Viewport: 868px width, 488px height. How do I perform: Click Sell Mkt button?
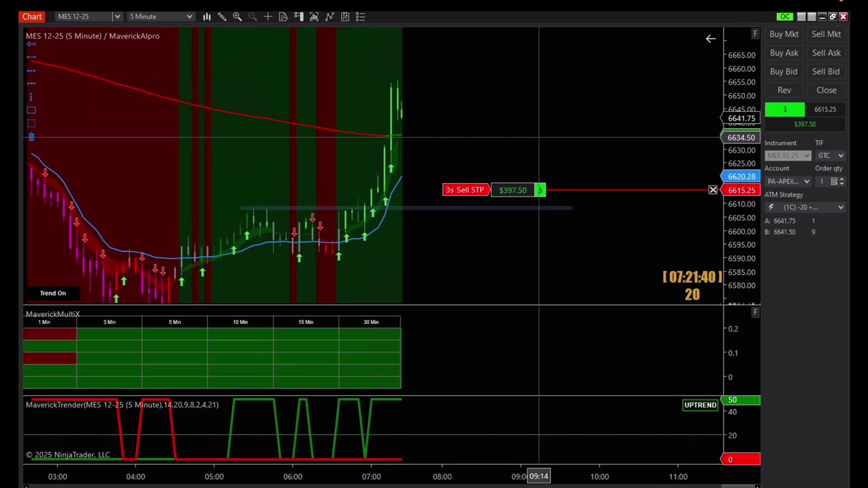pos(826,34)
